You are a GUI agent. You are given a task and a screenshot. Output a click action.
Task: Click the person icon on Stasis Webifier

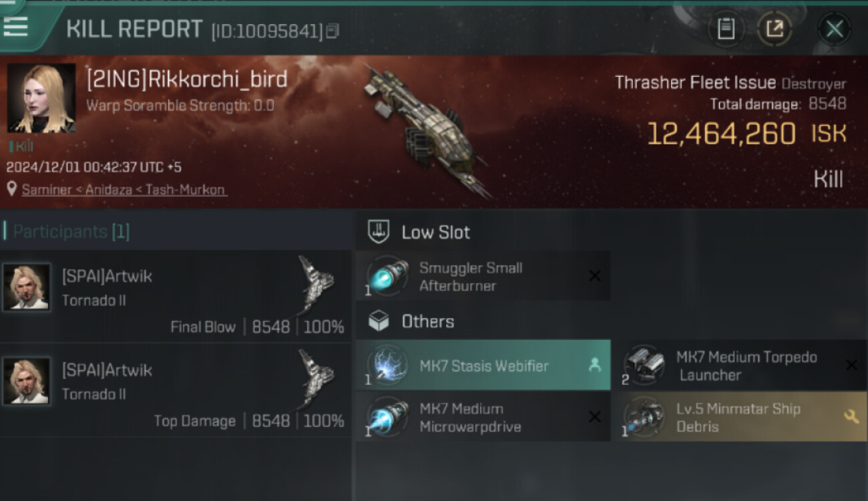point(594,365)
